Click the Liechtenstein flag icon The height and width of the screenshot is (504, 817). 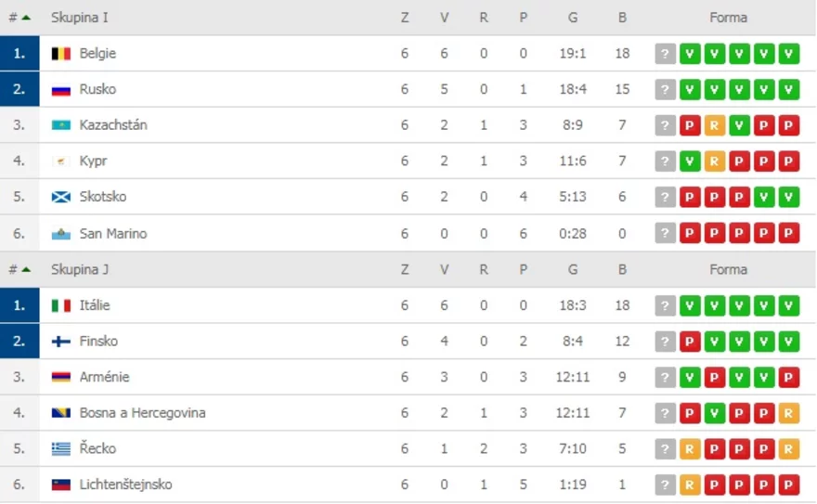(x=61, y=485)
